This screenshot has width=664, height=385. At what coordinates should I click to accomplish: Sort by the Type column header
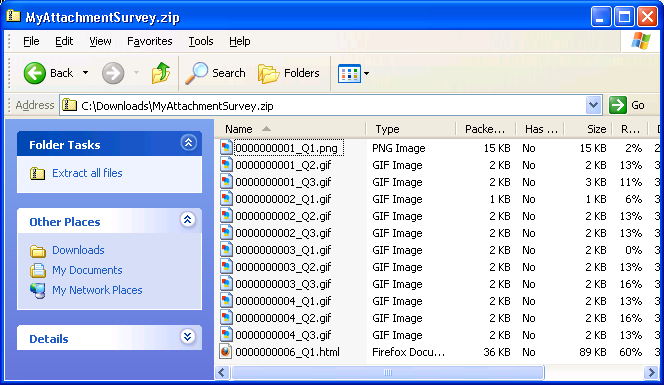pos(411,129)
